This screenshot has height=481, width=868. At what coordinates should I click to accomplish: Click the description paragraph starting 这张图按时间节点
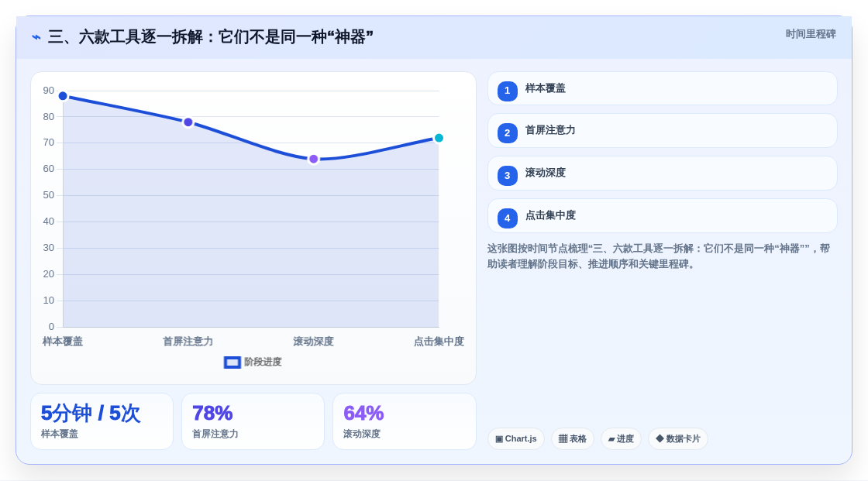tap(659, 256)
